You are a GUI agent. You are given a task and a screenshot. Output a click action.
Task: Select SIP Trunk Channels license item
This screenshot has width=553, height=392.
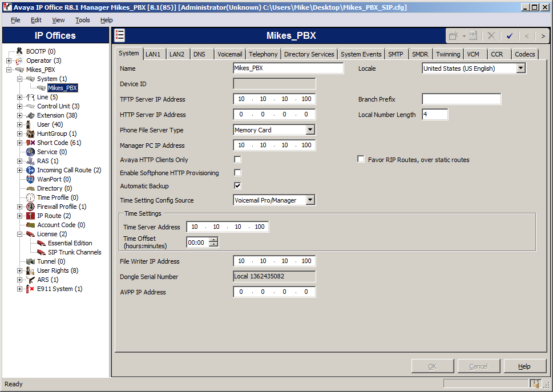coord(74,252)
